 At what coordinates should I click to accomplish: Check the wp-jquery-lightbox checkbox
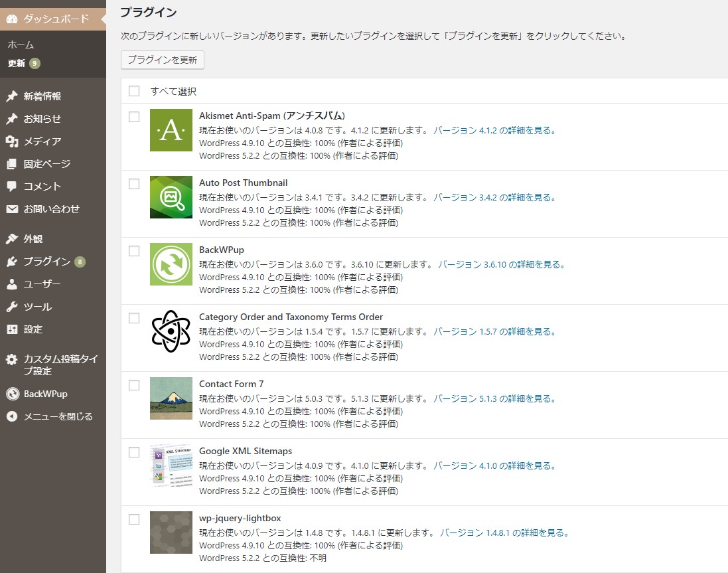coord(134,519)
